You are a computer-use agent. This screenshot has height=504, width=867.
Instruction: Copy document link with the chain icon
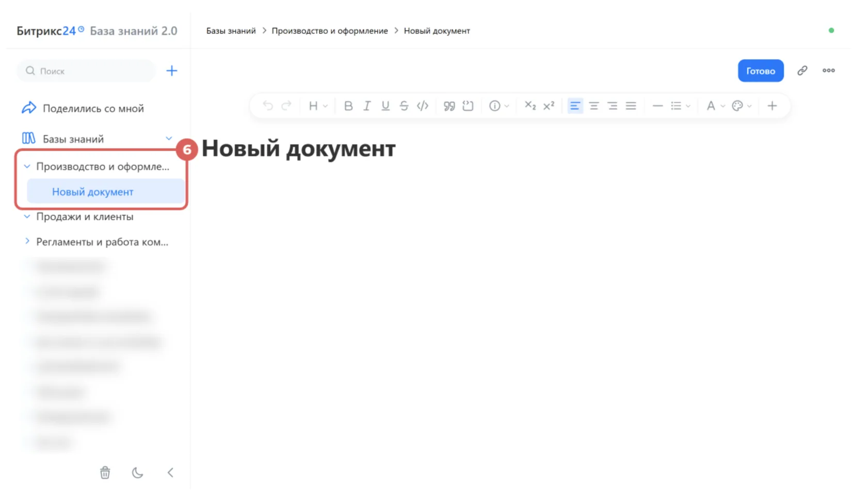point(802,71)
